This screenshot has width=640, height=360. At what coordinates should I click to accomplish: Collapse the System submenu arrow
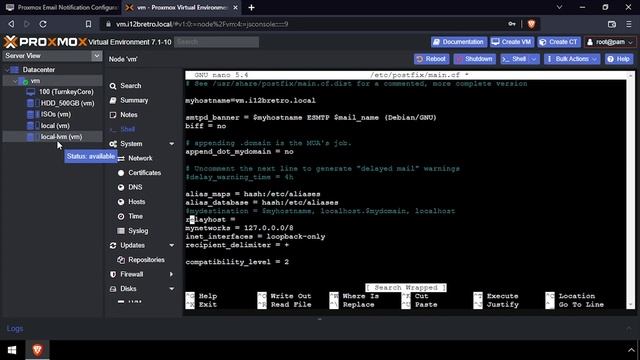tap(172, 144)
